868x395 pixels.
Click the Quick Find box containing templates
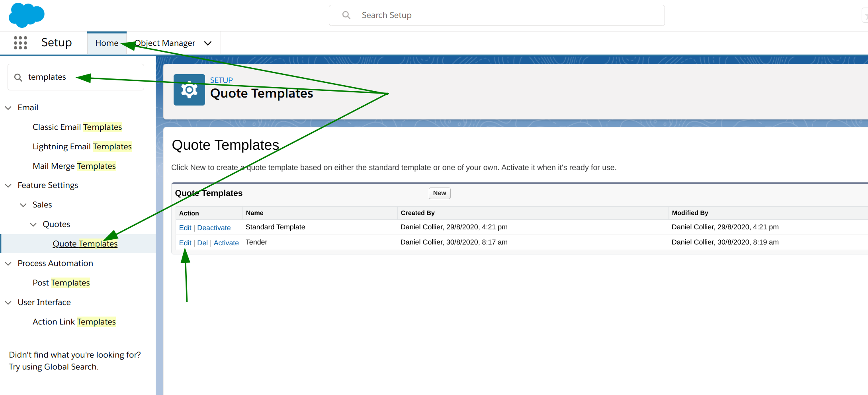76,77
